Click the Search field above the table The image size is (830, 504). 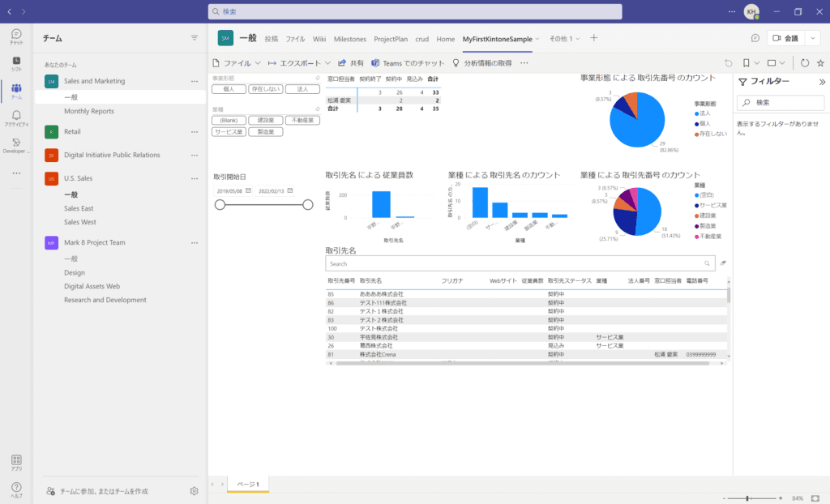tap(520, 263)
